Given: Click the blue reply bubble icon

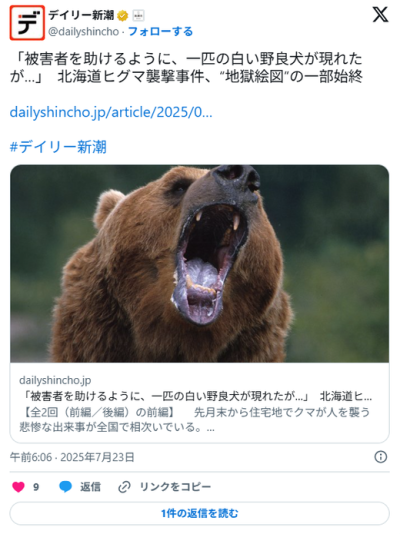Looking at the screenshot, I should (65, 487).
